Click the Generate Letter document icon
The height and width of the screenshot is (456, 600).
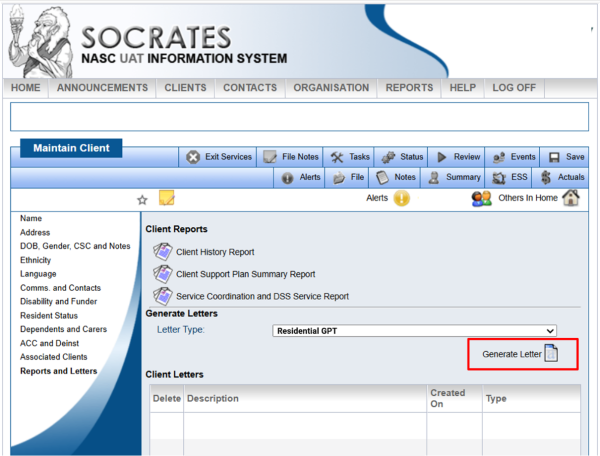[x=551, y=353]
